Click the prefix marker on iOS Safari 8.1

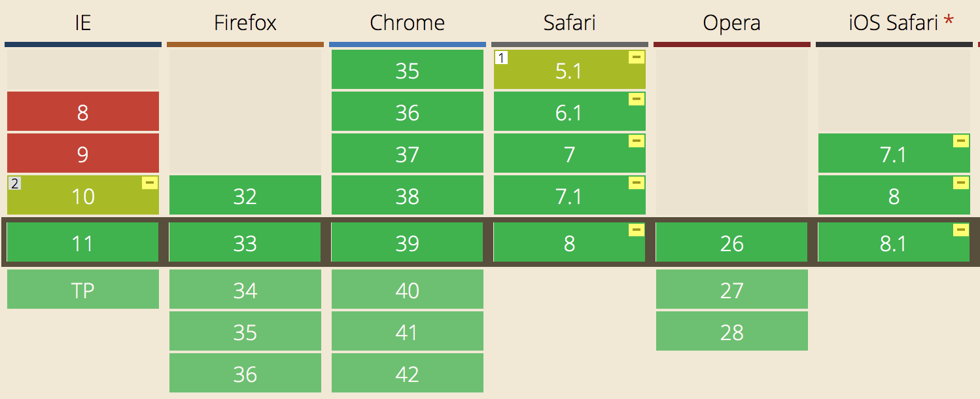(961, 230)
